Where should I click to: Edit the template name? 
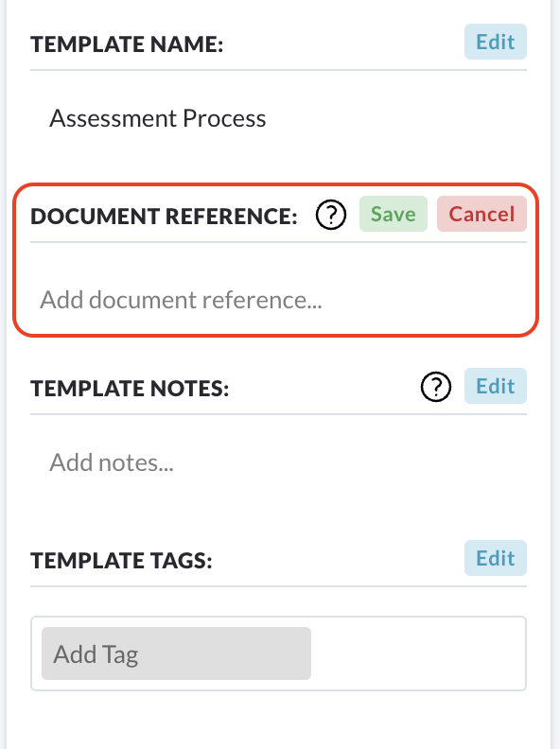pos(496,42)
